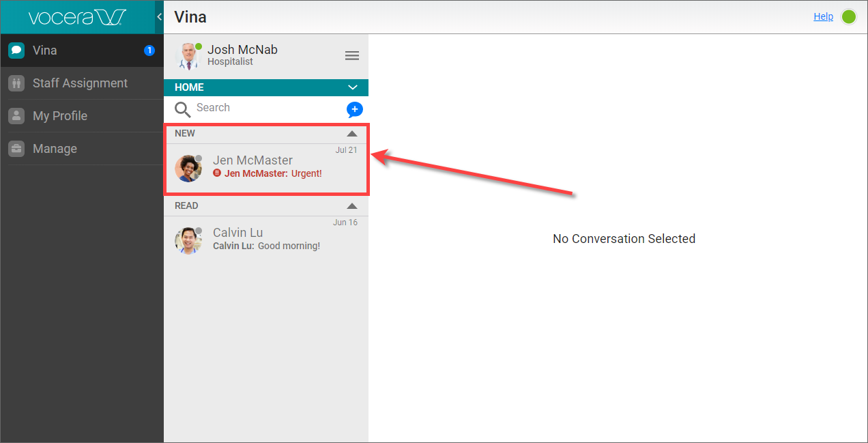868x443 pixels.
Task: Collapse the NEW conversation section
Action: 352,133
